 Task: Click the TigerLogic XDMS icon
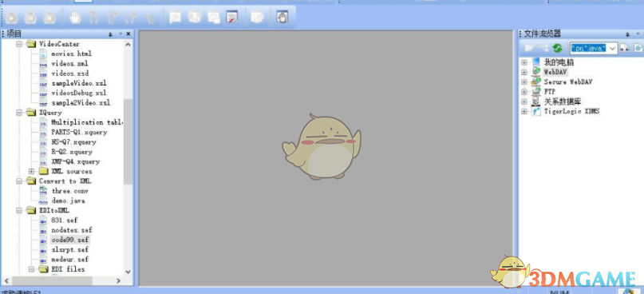pos(536,111)
